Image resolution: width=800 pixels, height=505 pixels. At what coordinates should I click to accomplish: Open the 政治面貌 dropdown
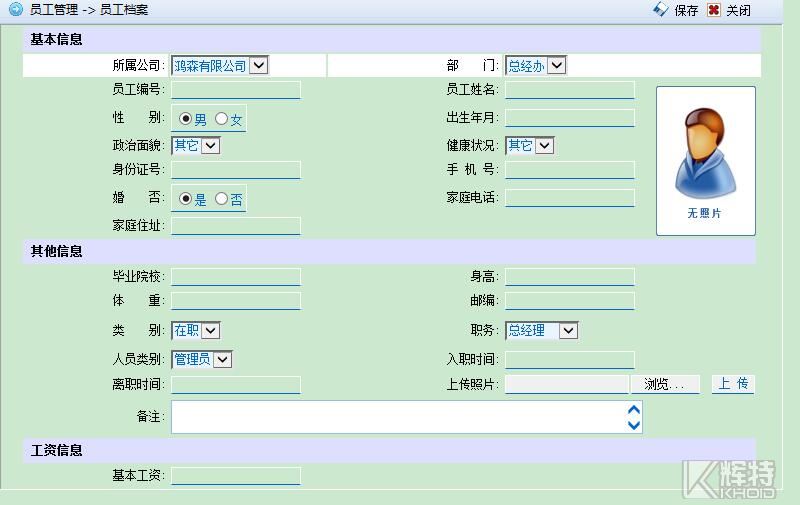(x=210, y=145)
